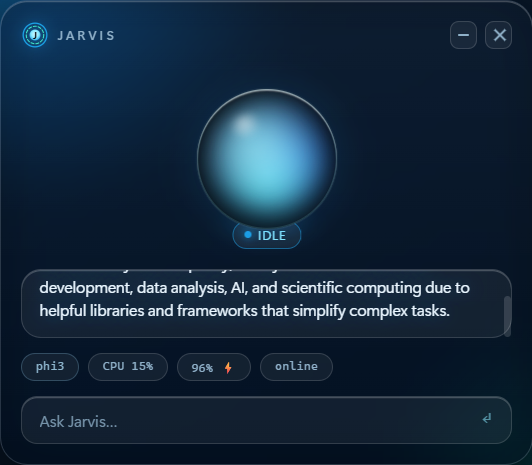Viewport: 532px width, 465px height.
Task: Minimize the Jarvis window
Action: pos(463,35)
